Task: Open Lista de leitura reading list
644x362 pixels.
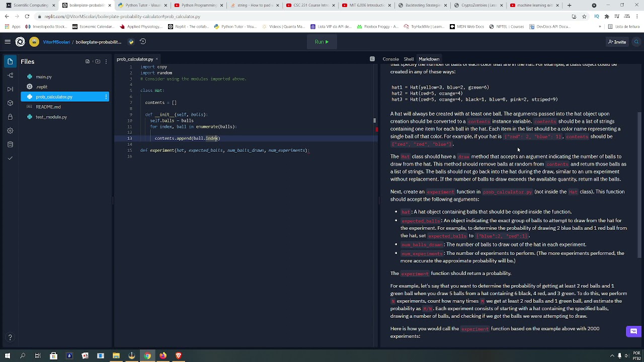Action: [x=623, y=27]
